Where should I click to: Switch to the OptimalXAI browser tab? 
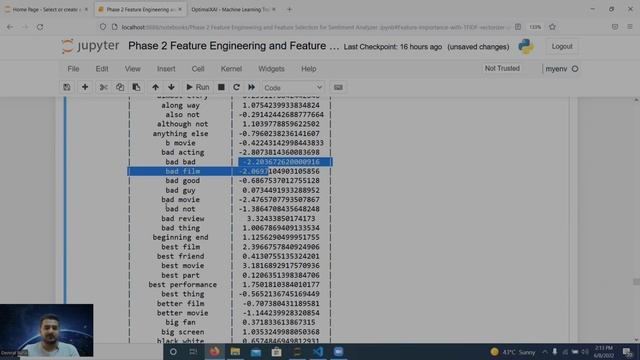(233, 9)
